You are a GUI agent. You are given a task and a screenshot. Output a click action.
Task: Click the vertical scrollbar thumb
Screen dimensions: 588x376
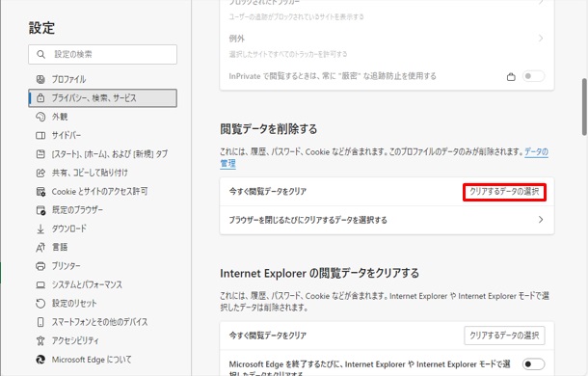point(584,107)
